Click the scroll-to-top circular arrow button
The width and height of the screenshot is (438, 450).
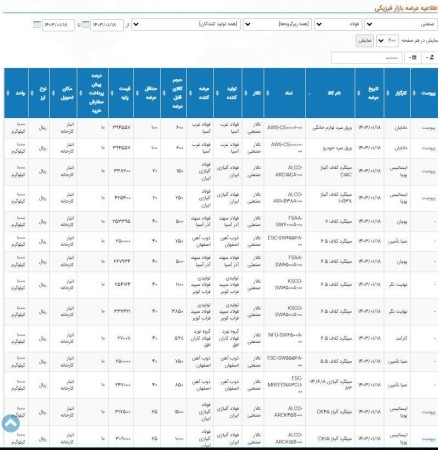click(10, 424)
